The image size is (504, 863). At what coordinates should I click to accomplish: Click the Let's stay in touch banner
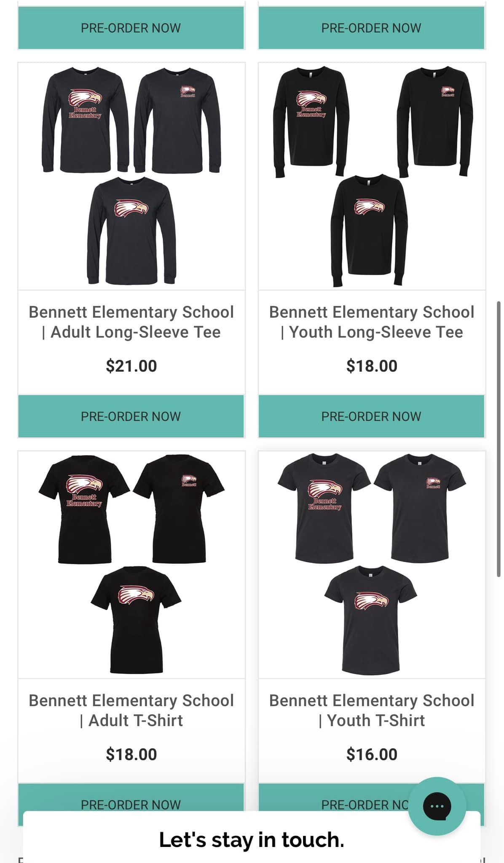(252, 839)
